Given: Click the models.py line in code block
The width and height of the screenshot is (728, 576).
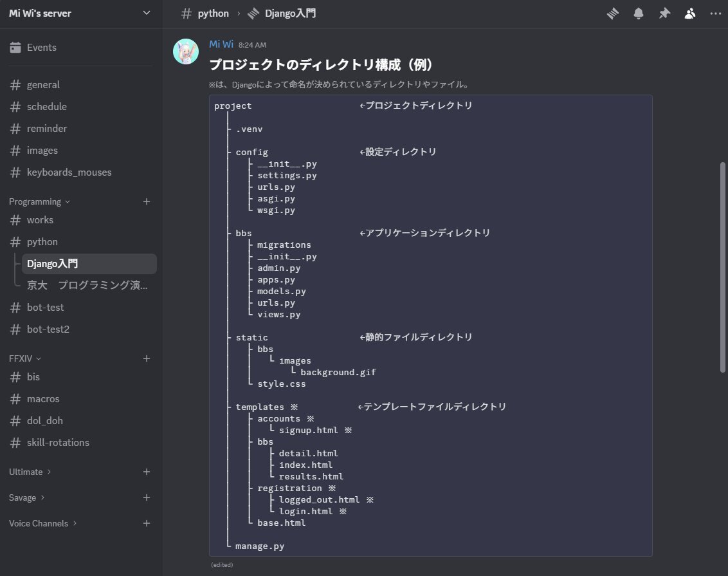Looking at the screenshot, I should tap(281, 292).
